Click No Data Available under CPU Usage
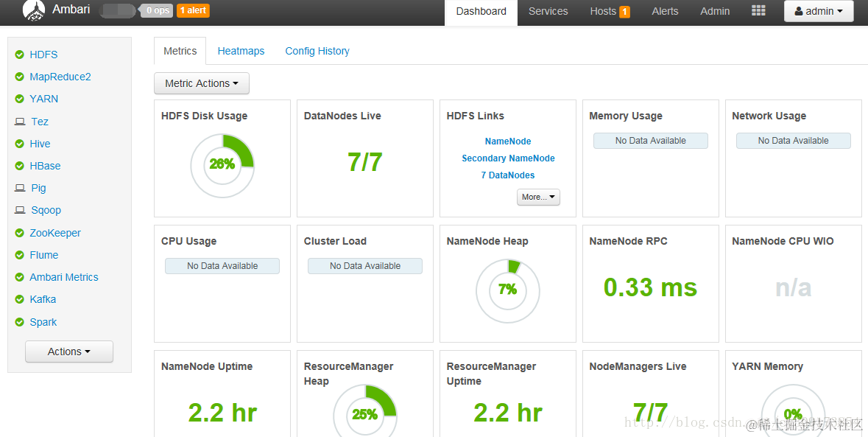The image size is (868, 437). 222,266
